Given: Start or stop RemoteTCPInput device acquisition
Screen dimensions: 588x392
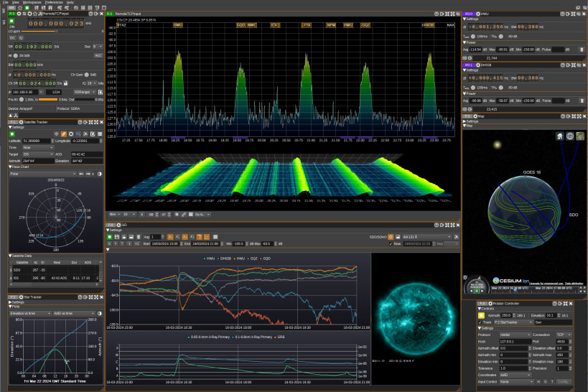Looking at the screenshot, I should pos(11,21).
